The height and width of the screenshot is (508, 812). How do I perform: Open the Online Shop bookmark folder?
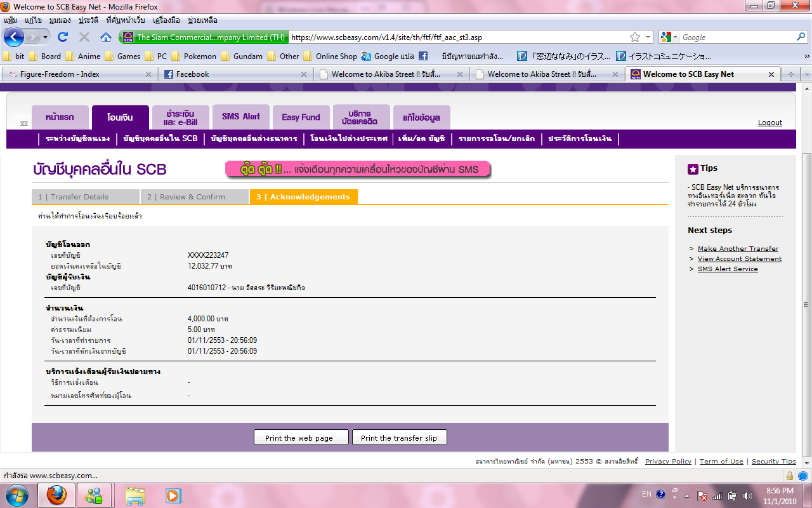coord(330,56)
